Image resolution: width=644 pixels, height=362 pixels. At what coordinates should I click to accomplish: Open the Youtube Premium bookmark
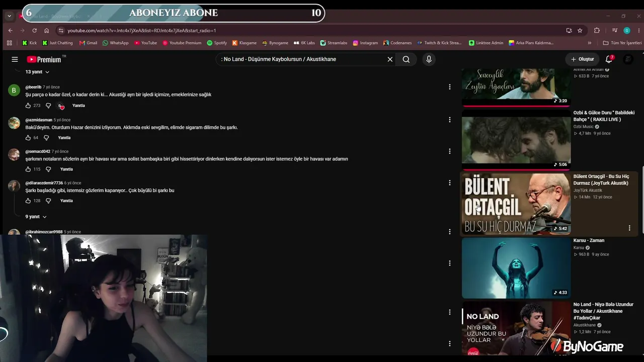pos(182,43)
